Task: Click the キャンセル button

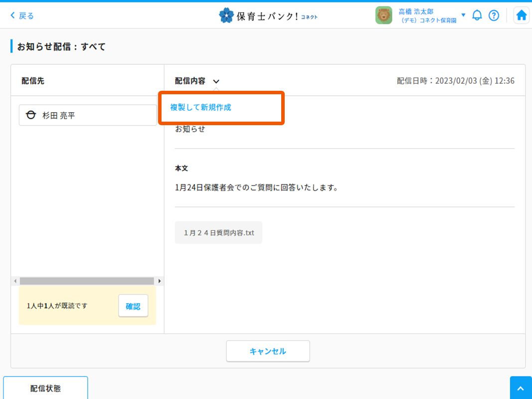Action: tap(268, 351)
